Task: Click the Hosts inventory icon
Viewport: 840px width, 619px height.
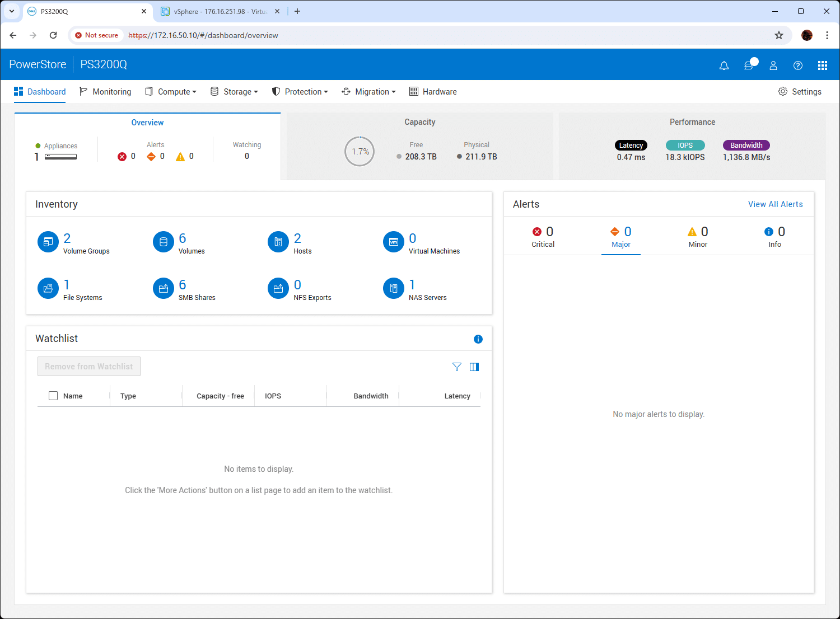Action: tap(278, 242)
